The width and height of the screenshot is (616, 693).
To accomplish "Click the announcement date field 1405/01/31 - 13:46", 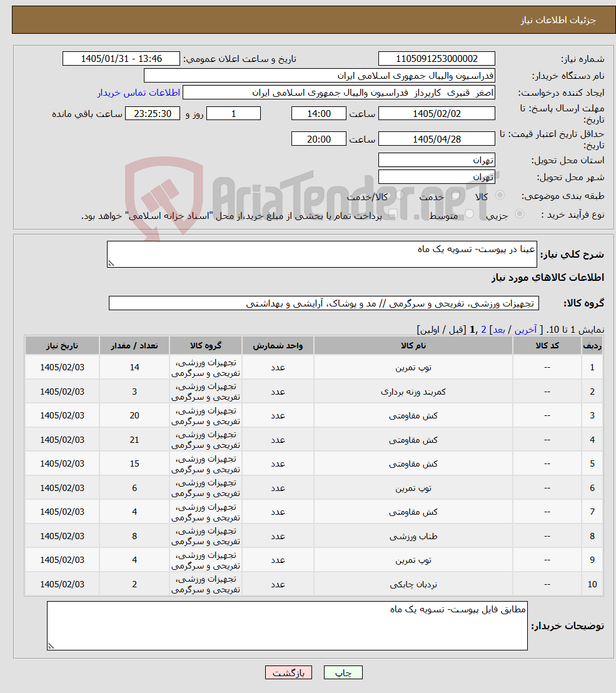I will tap(121, 59).
